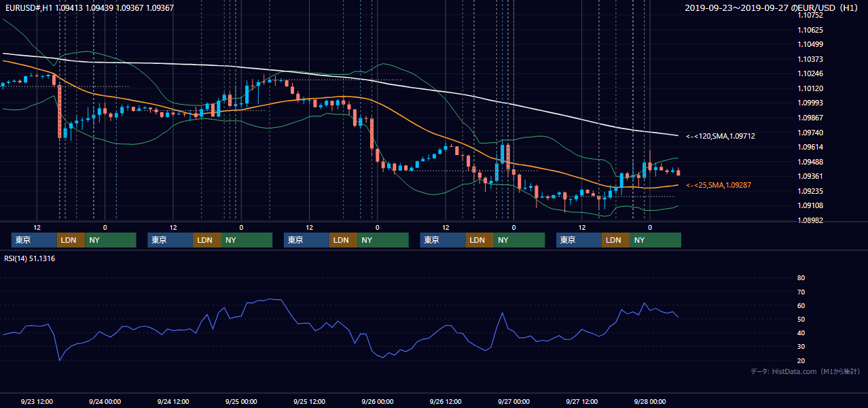Click the 1.10373 price axis label

tap(810, 59)
